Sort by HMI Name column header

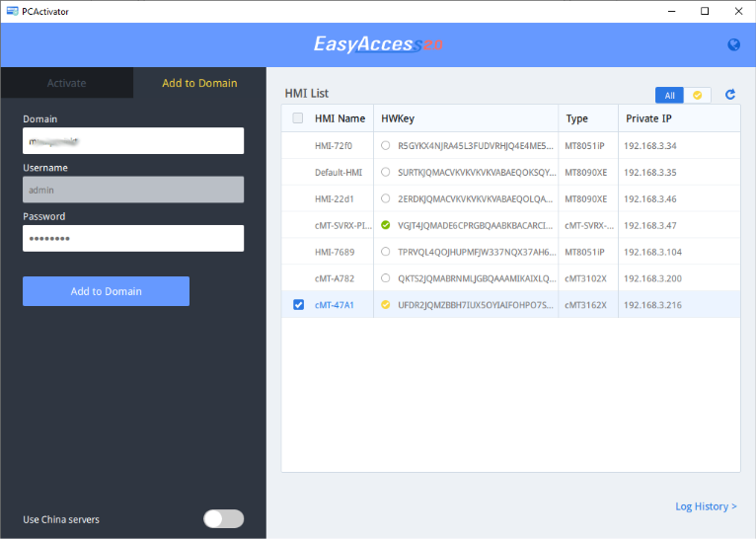[x=340, y=118]
